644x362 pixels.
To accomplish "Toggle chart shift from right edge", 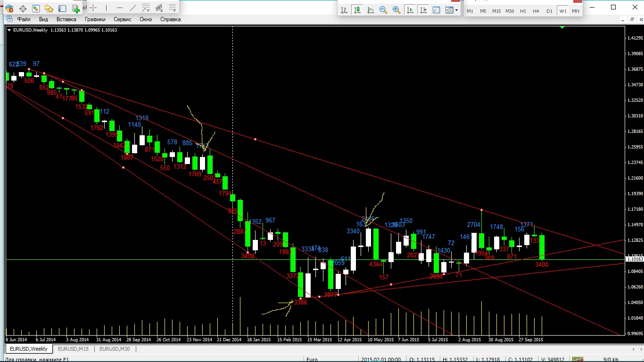I will [423, 10].
